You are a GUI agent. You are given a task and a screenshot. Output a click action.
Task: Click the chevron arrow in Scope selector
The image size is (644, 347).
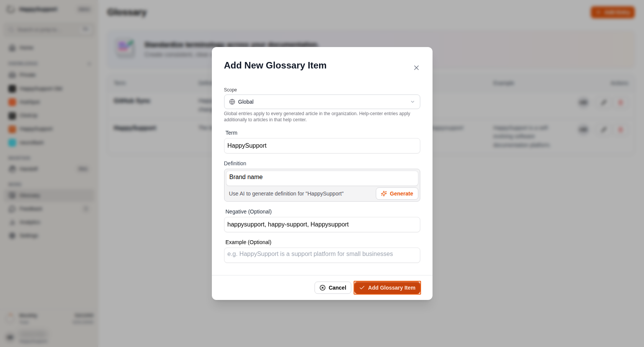pyautogui.click(x=413, y=102)
